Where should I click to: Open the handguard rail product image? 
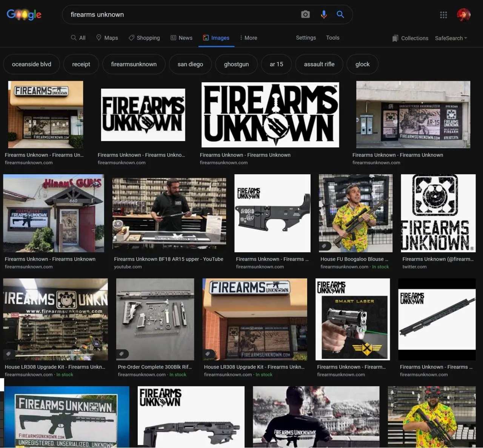click(437, 319)
